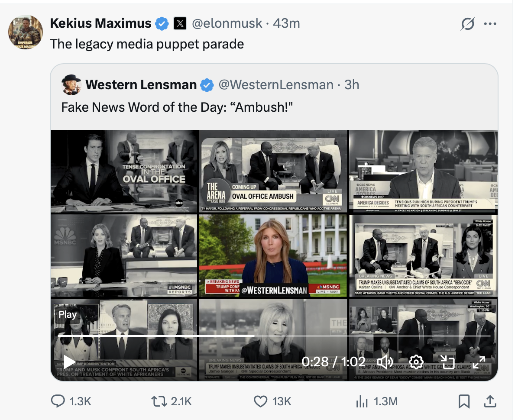Click the X affiliation badge

pos(180,23)
